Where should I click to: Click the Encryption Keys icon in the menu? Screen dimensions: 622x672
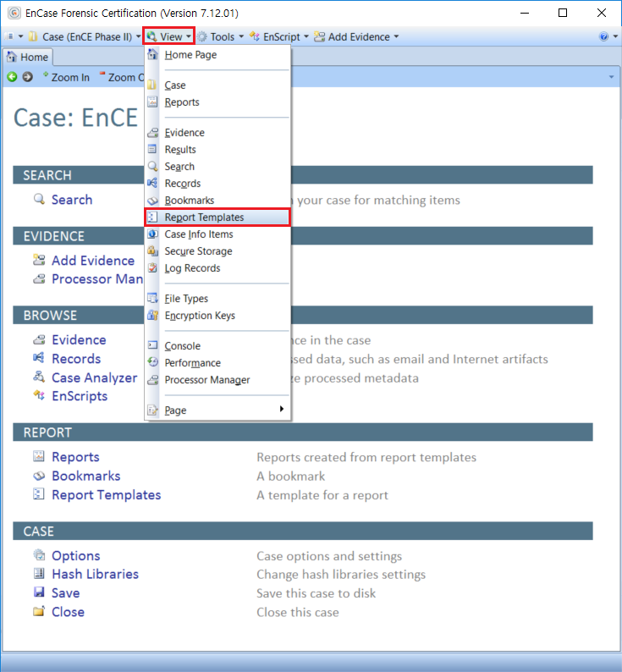(x=152, y=316)
